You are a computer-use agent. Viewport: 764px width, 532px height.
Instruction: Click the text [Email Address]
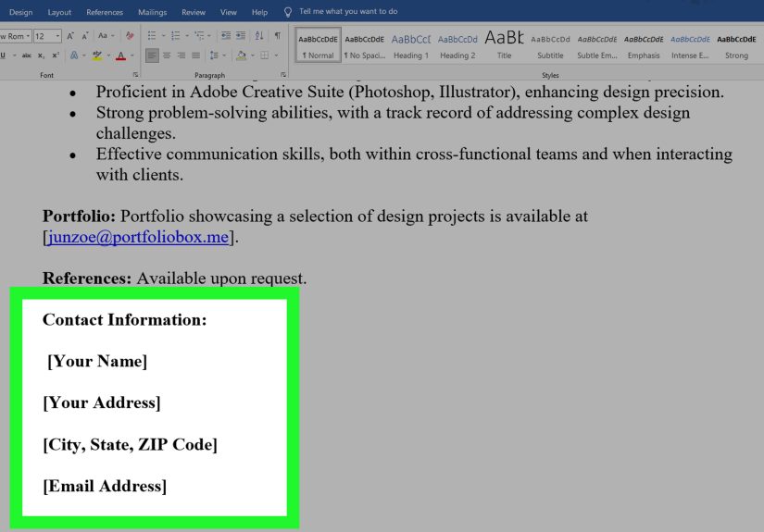pos(105,486)
